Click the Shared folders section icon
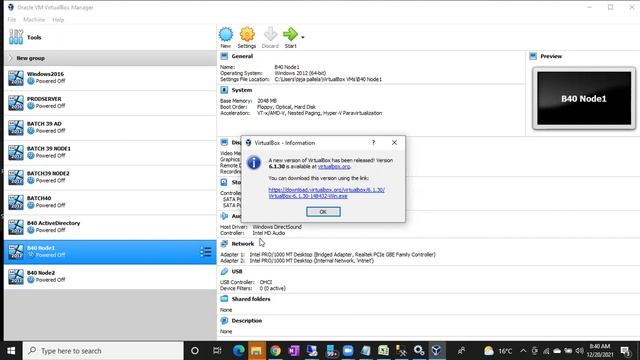 tap(224, 299)
